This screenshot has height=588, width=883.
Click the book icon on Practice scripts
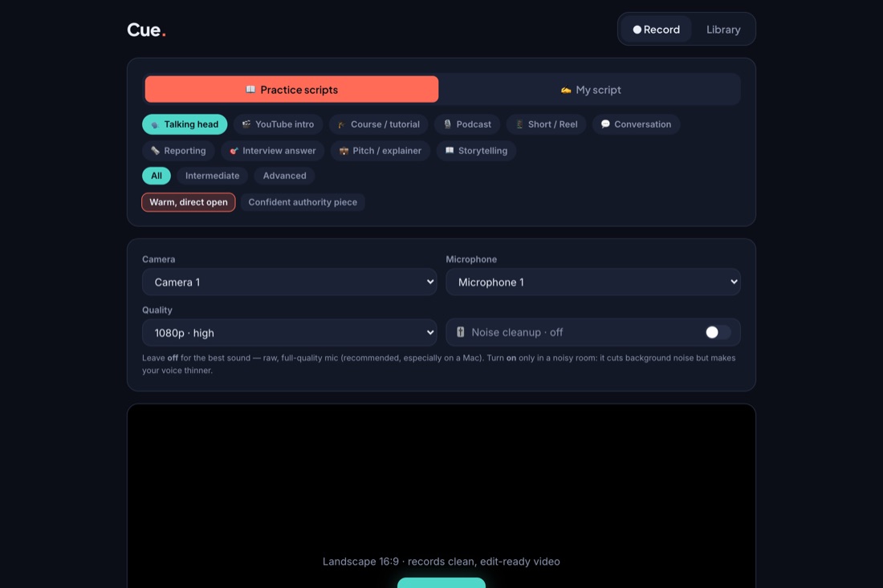click(250, 90)
